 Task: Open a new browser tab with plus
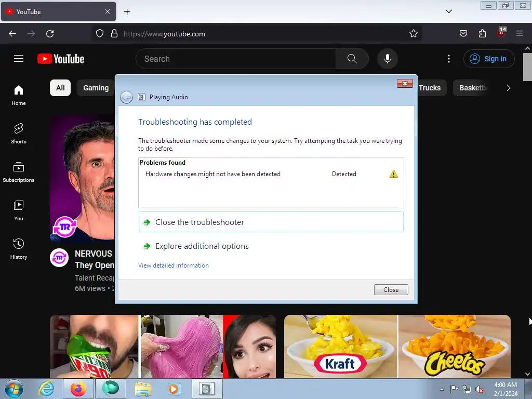click(x=127, y=12)
